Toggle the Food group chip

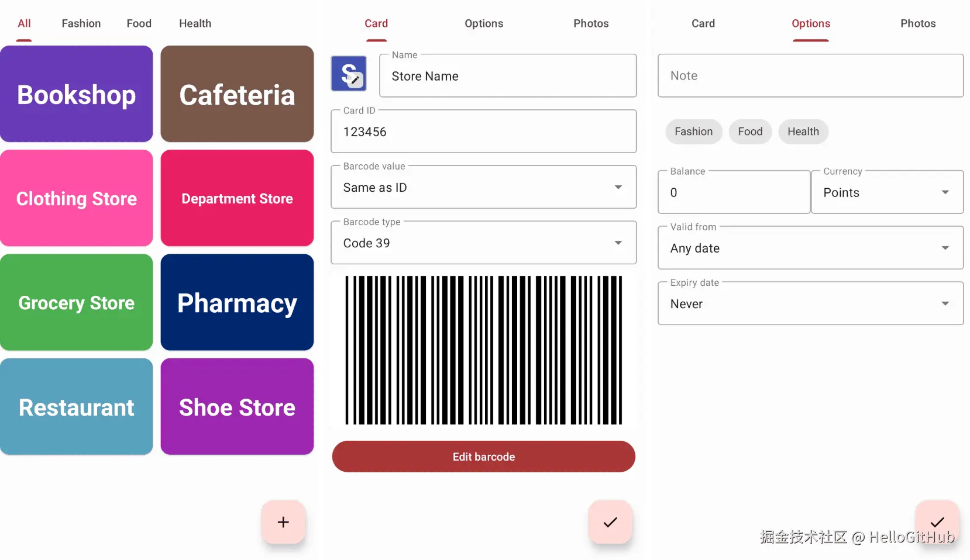point(750,132)
